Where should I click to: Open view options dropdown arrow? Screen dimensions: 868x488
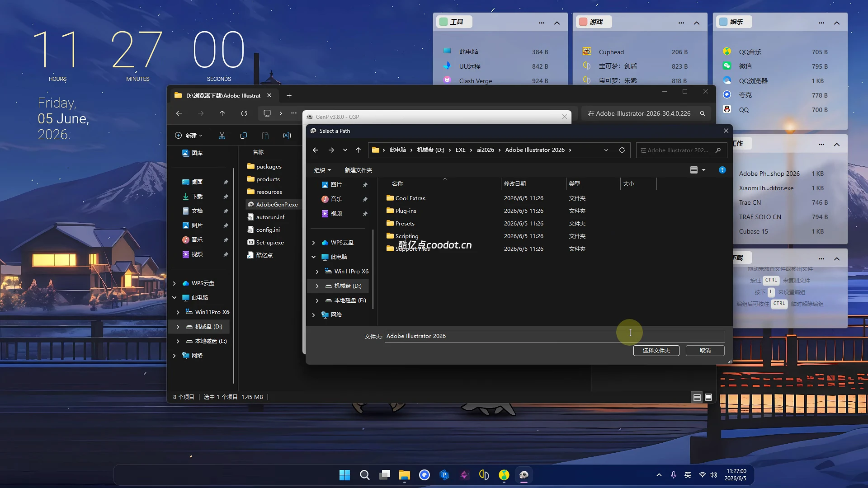(x=703, y=170)
